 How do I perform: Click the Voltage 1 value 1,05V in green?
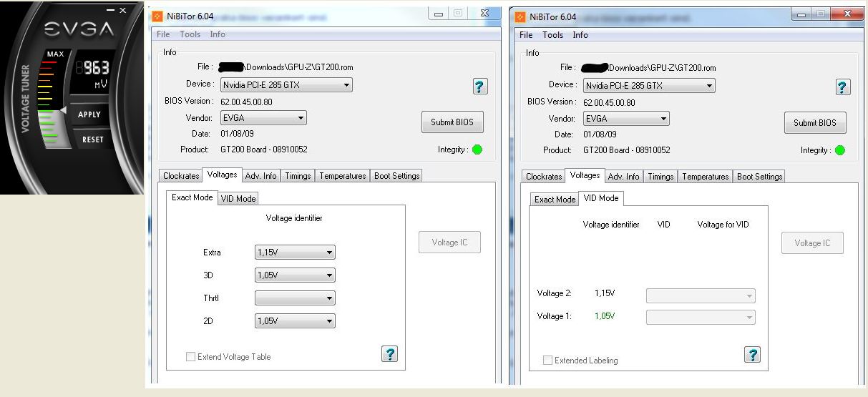(x=605, y=316)
